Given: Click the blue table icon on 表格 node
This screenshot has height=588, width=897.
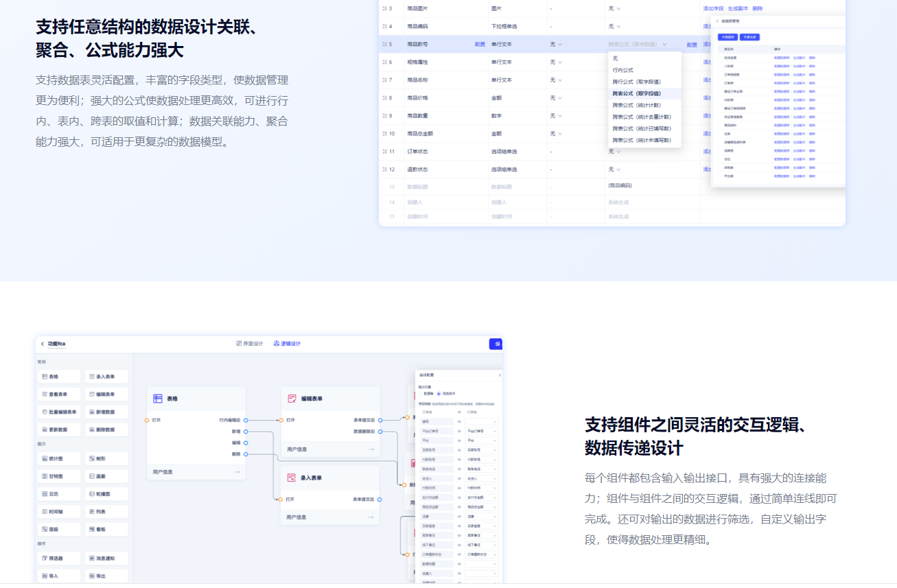Looking at the screenshot, I should point(158,399).
